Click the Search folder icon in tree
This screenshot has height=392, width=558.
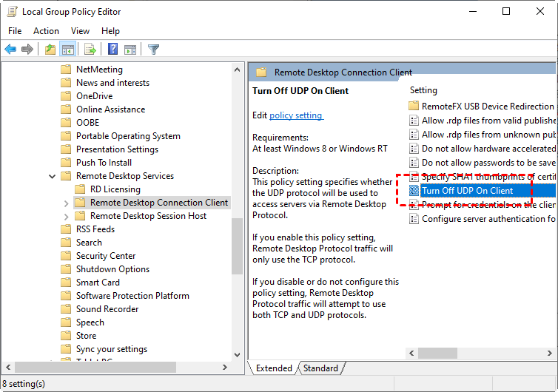coord(66,243)
